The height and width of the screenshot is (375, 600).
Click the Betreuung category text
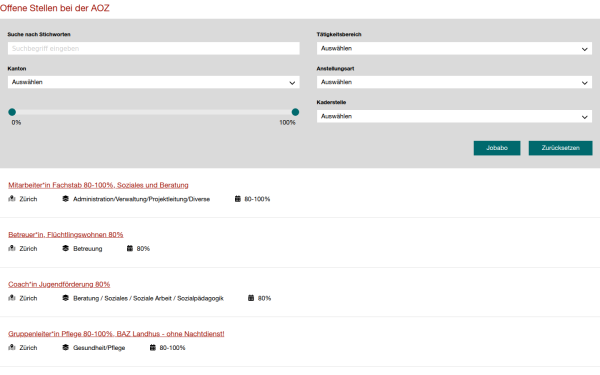[88, 249]
